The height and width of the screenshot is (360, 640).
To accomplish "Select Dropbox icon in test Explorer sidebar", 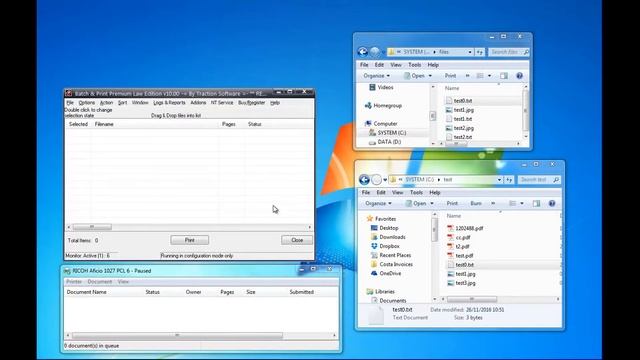I will (374, 246).
